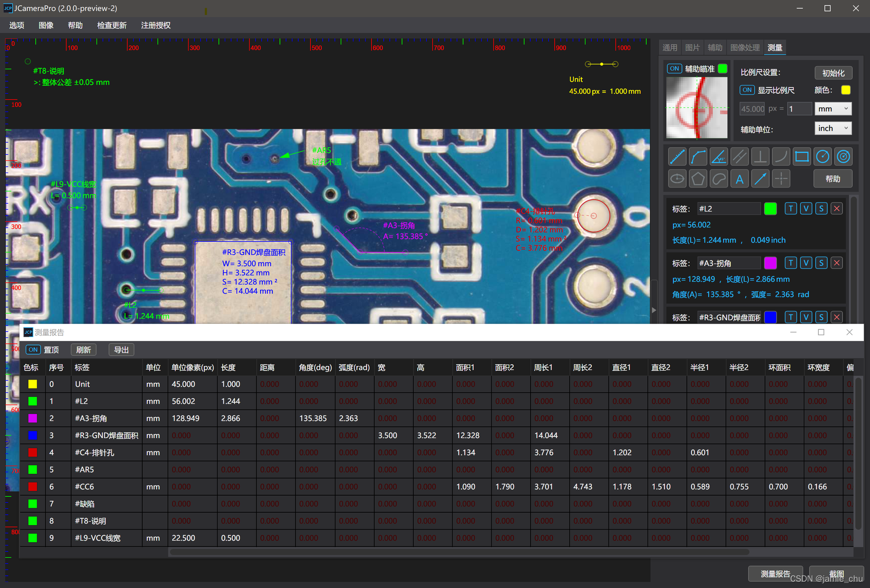
Task: Collapse the right panel with arrow handle
Action: click(x=654, y=310)
